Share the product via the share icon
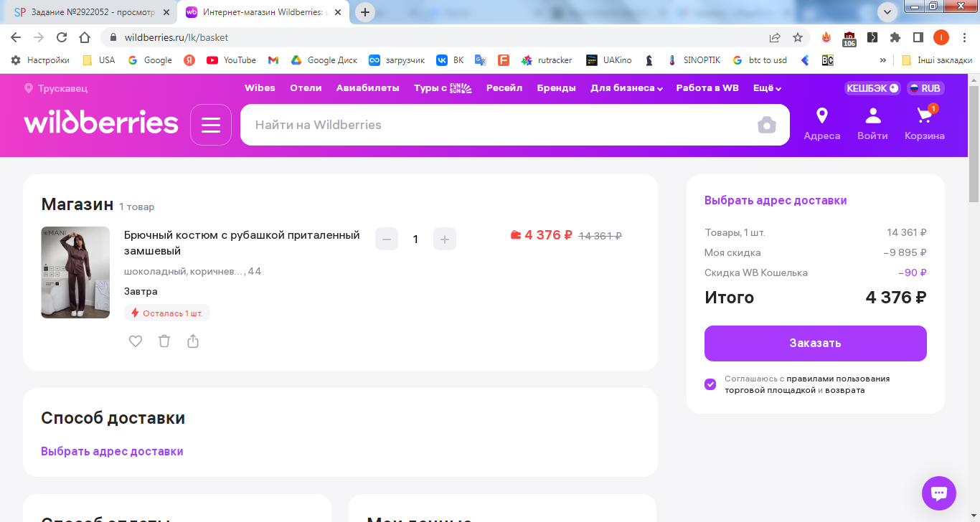Viewport: 980px width, 522px height. point(193,341)
